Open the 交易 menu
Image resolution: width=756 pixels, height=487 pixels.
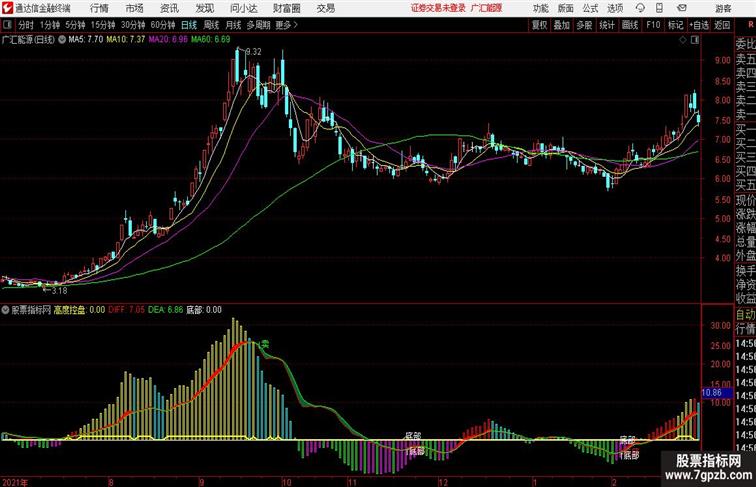pyautogui.click(x=325, y=8)
